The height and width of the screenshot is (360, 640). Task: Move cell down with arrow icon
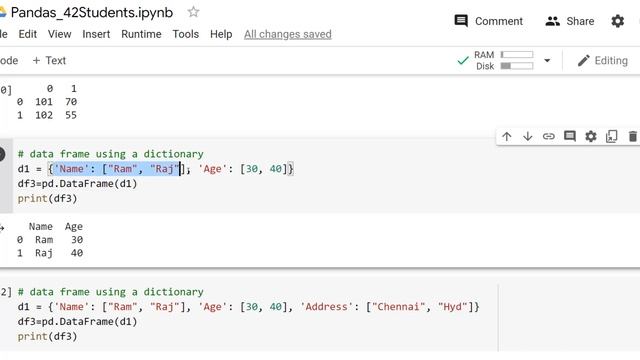527,136
